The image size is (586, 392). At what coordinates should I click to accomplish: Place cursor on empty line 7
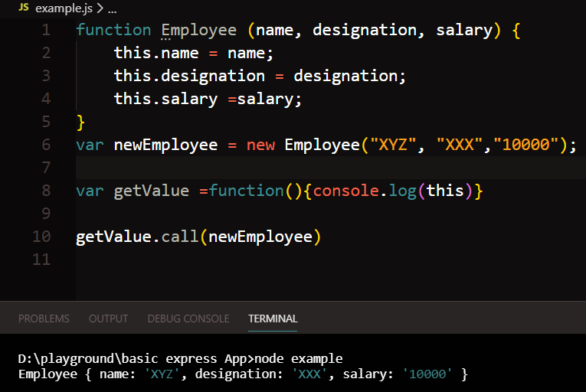330,168
